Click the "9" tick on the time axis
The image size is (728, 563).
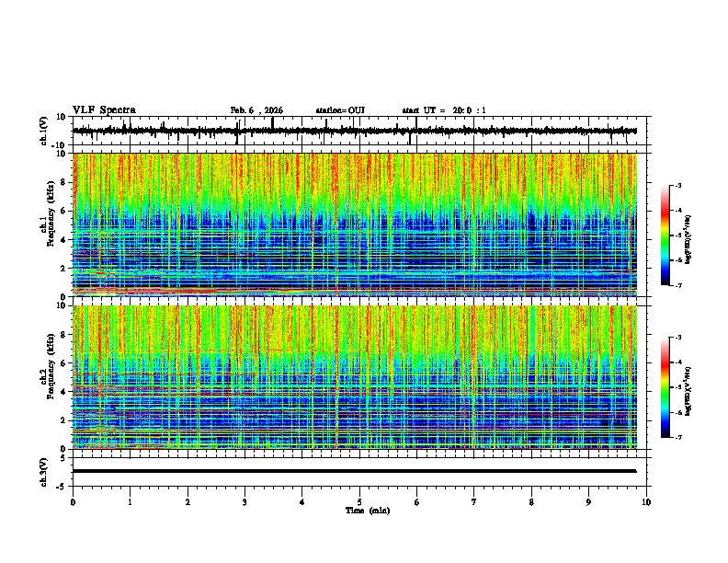pos(588,502)
